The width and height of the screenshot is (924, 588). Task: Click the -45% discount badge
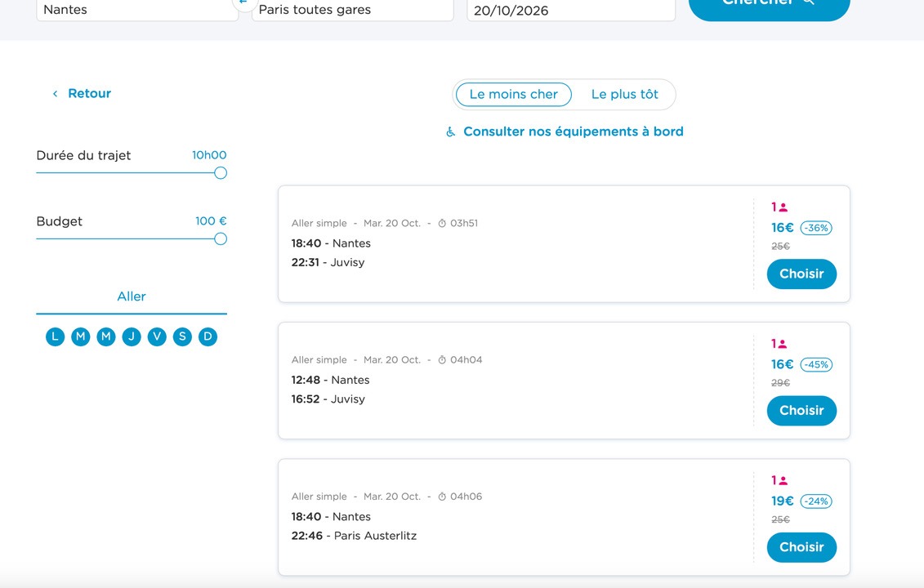pyautogui.click(x=816, y=365)
